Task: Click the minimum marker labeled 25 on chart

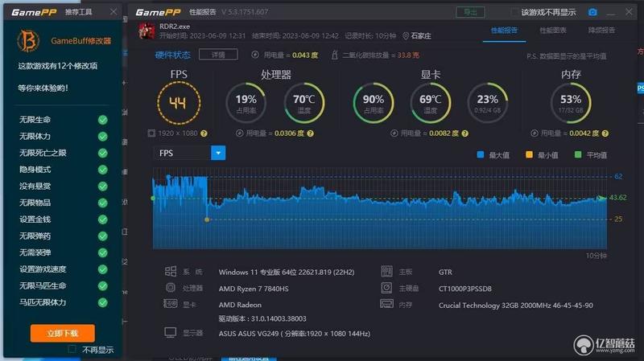Action: click(x=207, y=219)
